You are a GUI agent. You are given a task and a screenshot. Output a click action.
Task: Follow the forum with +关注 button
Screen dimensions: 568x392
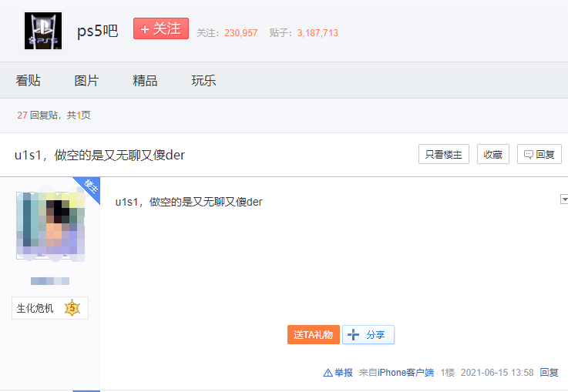click(161, 28)
